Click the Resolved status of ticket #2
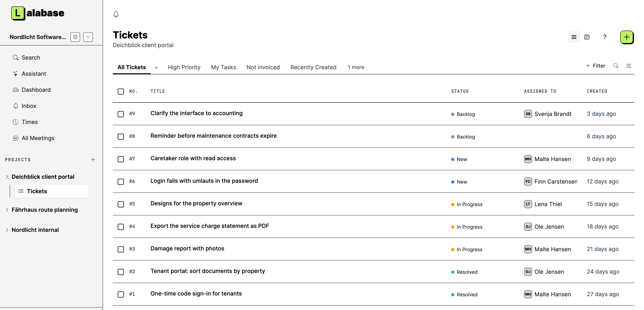This screenshot has width=644, height=310. point(464,272)
